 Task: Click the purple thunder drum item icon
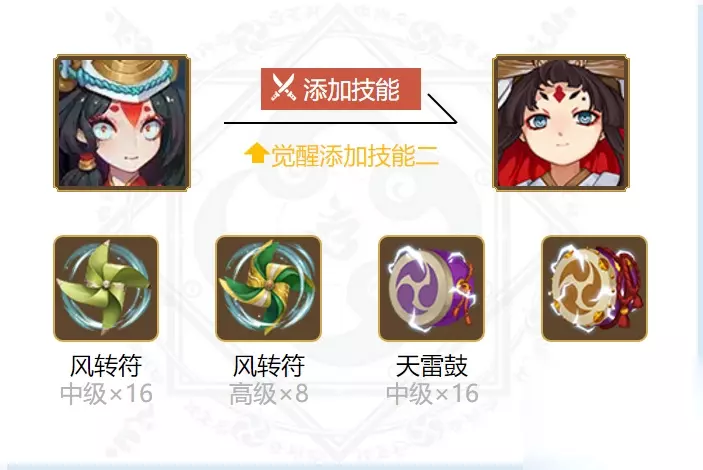[431, 288]
